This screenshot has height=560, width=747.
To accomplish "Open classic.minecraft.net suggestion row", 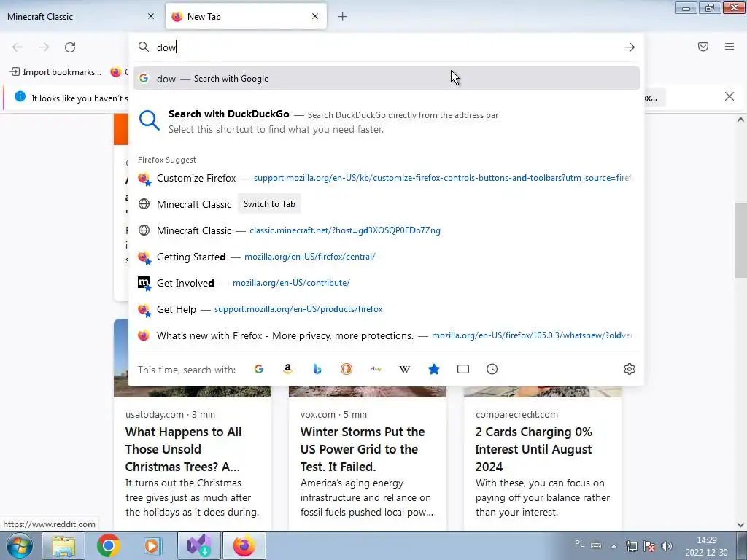I will pyautogui.click(x=387, y=230).
